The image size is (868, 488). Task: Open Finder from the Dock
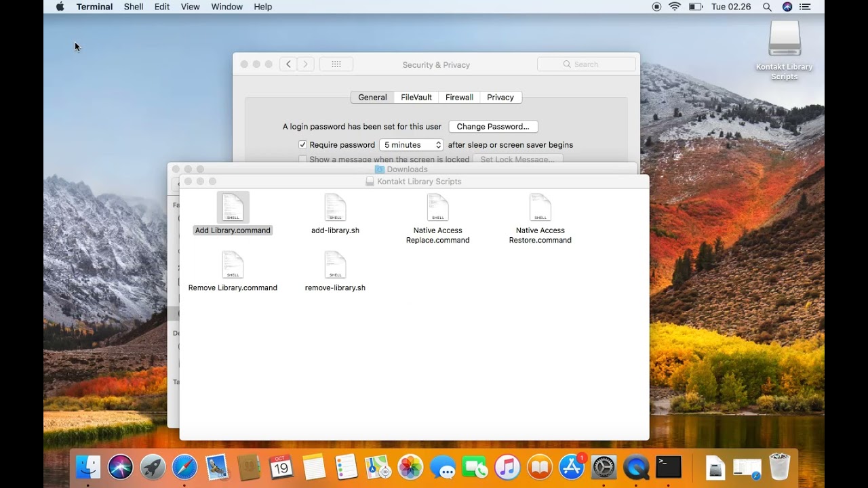pyautogui.click(x=88, y=467)
